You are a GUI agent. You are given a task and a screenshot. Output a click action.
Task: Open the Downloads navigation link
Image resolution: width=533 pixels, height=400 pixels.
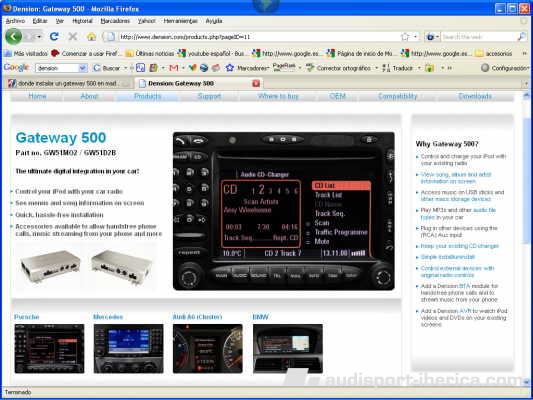[475, 96]
